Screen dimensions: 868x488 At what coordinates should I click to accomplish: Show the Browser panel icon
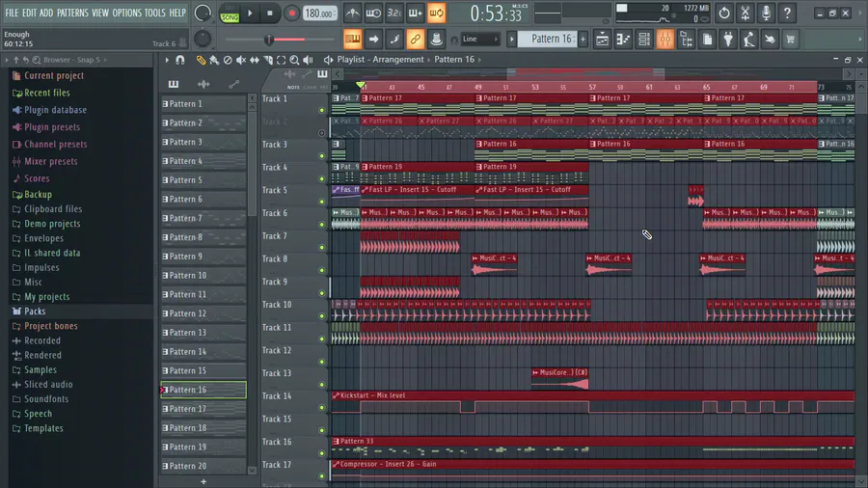pos(687,40)
